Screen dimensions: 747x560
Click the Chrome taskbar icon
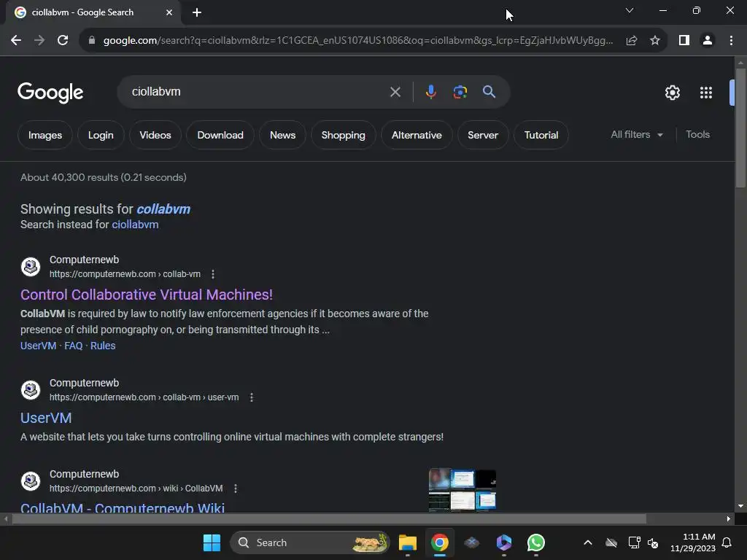pos(440,542)
